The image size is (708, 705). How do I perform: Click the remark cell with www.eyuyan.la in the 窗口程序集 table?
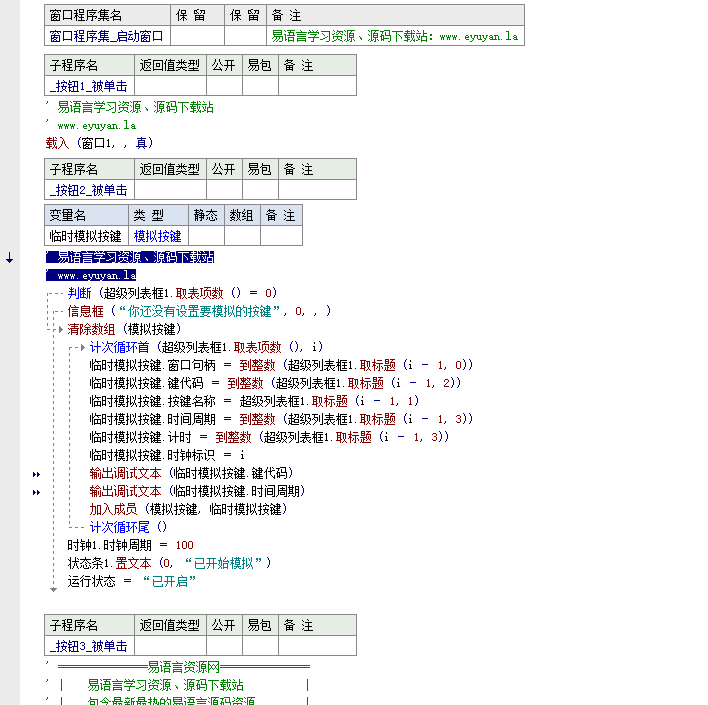pyautogui.click(x=395, y=36)
